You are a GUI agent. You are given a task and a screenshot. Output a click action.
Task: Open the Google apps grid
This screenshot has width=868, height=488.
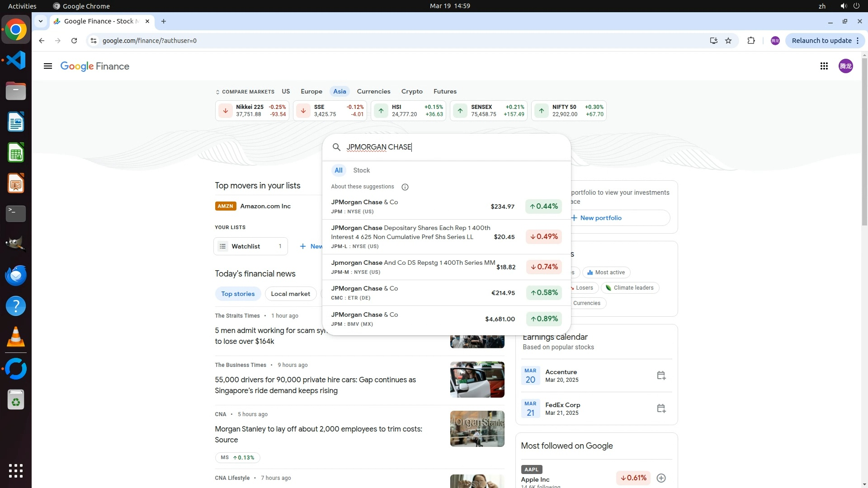coord(824,66)
